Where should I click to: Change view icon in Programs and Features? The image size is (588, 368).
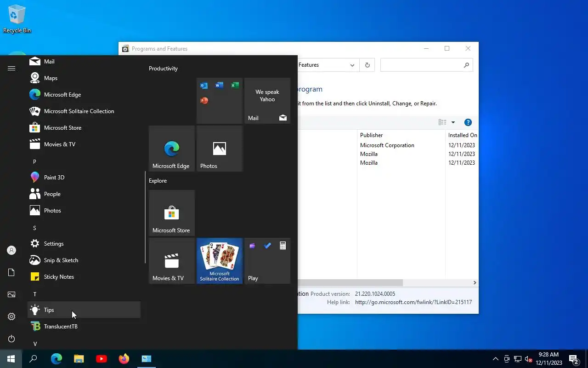(442, 122)
